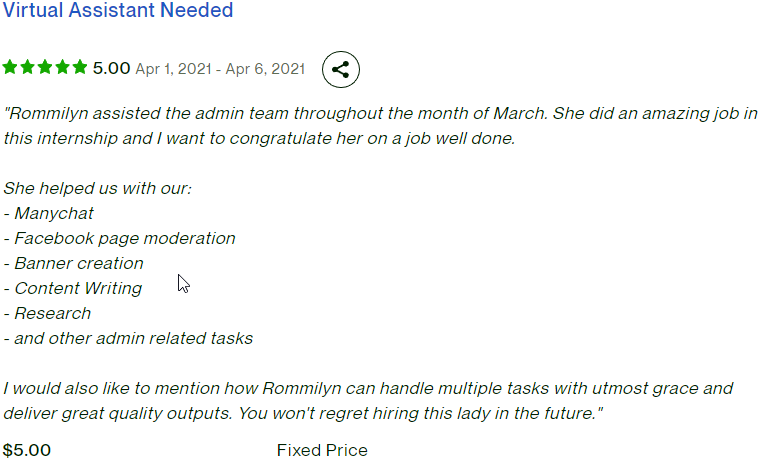Click the $5.00 price amount

point(27,450)
